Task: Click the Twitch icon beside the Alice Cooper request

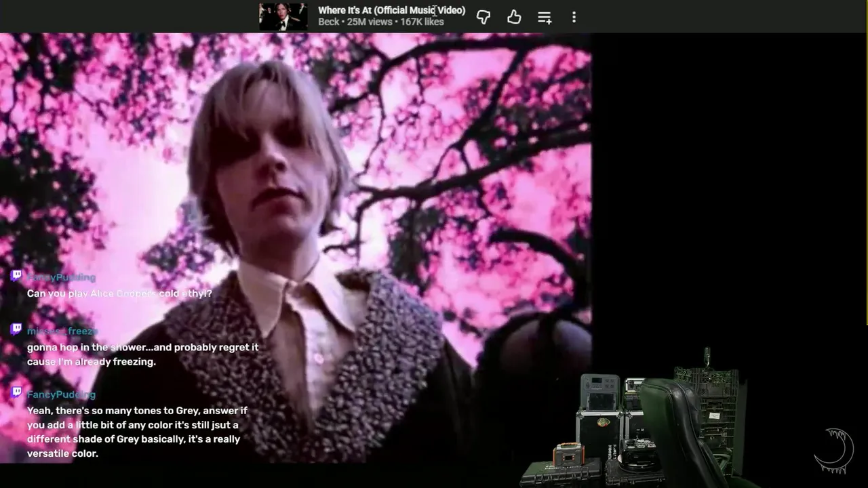Action: [x=16, y=275]
